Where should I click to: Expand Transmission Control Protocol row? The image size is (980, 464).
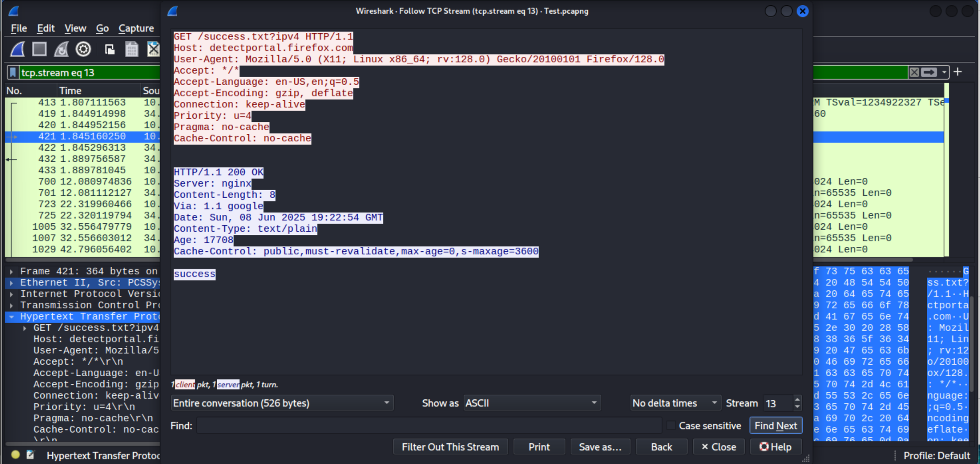click(12, 305)
